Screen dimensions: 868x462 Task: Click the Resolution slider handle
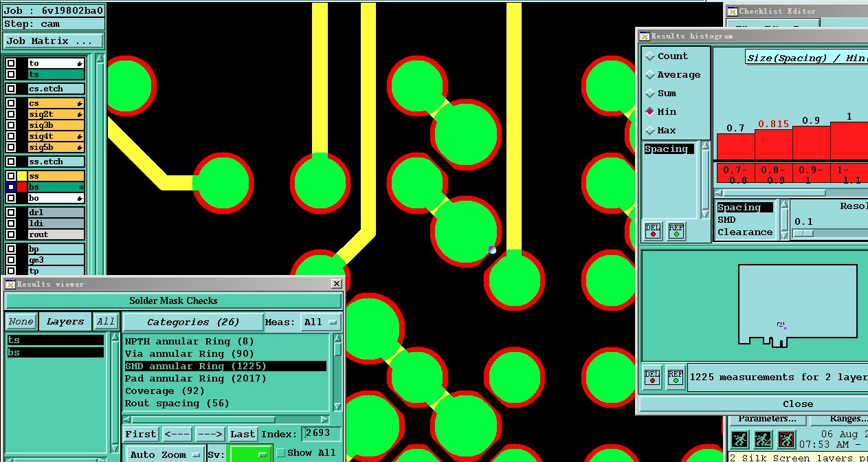tap(803, 234)
